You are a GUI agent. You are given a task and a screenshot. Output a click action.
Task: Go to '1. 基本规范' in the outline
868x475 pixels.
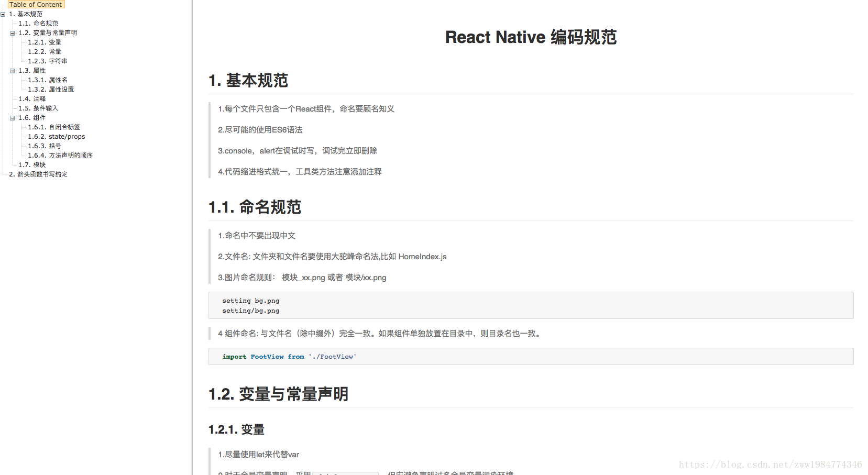click(x=26, y=14)
